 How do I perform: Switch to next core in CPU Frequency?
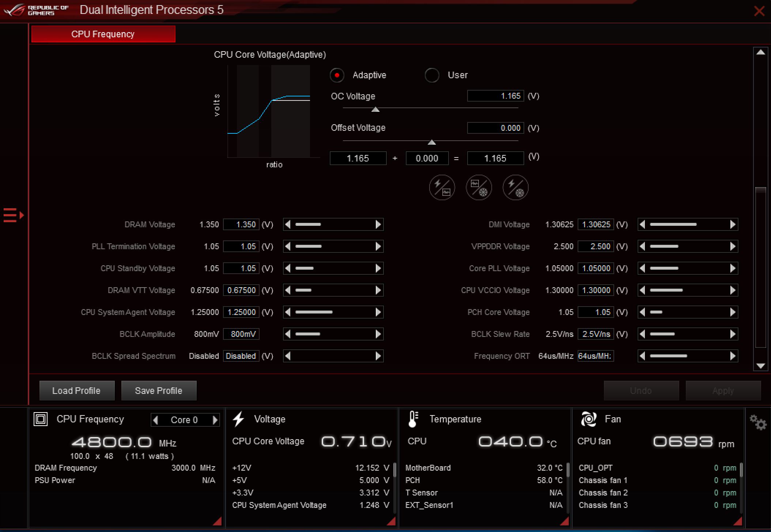click(215, 420)
